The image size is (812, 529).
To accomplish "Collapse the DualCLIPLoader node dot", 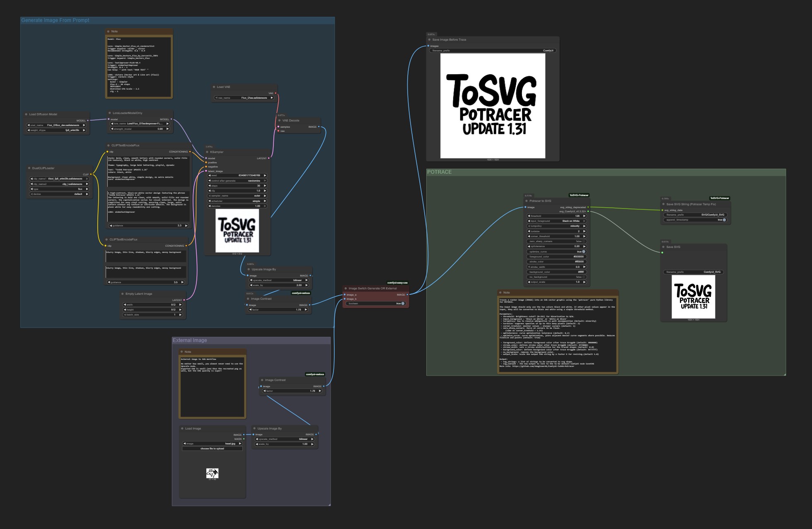I will (x=29, y=168).
